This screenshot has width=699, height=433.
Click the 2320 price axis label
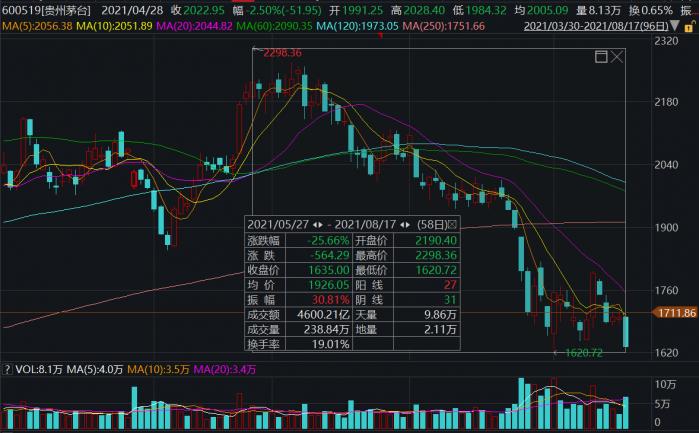click(x=666, y=41)
